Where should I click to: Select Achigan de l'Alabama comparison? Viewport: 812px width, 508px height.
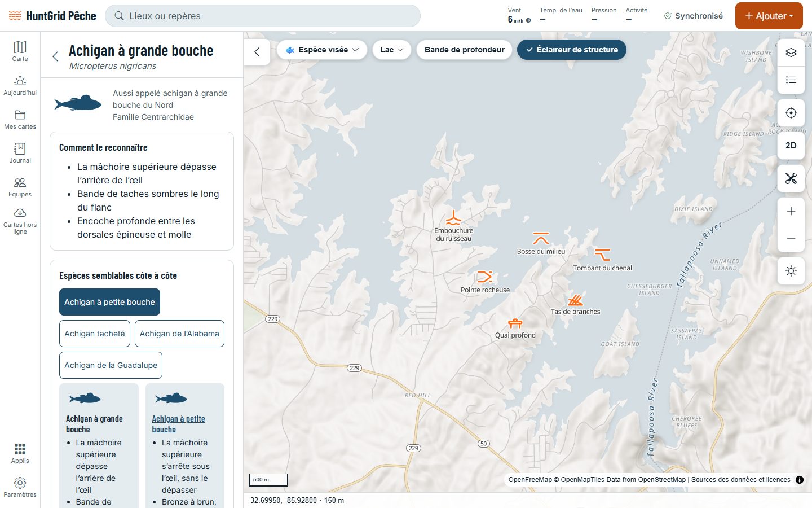click(179, 334)
